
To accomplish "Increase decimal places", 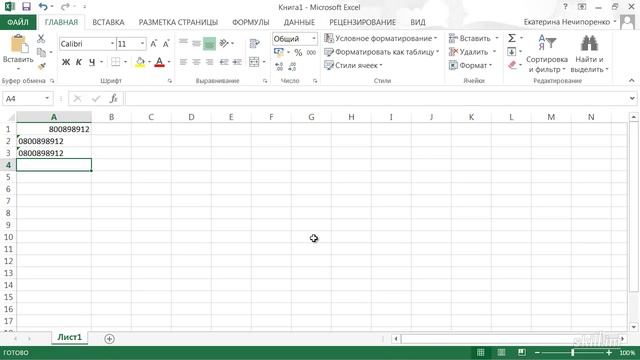I will (x=279, y=66).
